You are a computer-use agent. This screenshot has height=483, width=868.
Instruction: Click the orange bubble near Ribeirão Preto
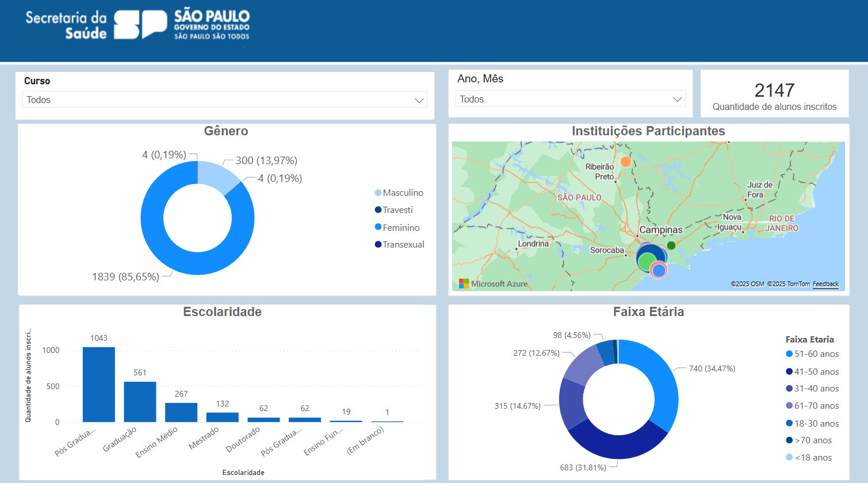[x=625, y=162]
